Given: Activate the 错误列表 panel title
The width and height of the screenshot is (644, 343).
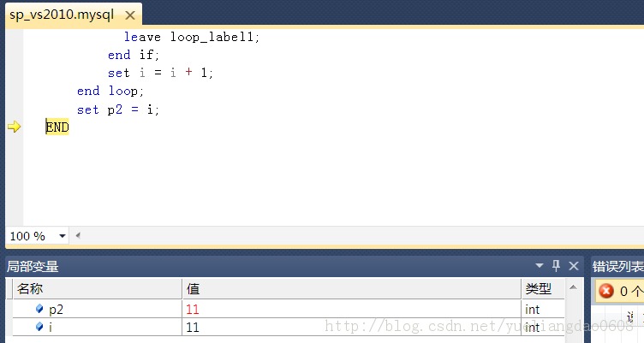Looking at the screenshot, I should (617, 266).
